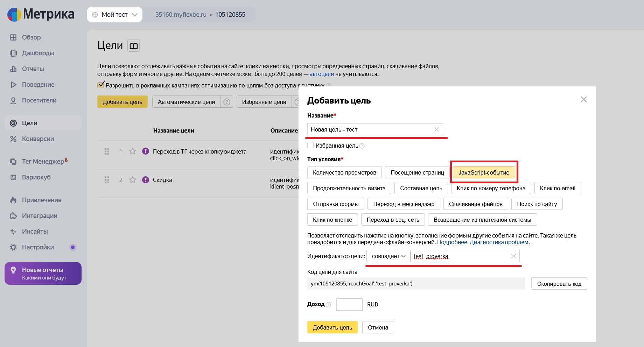
Task: Enable the Избранная цель checkbox
Action: click(310, 145)
